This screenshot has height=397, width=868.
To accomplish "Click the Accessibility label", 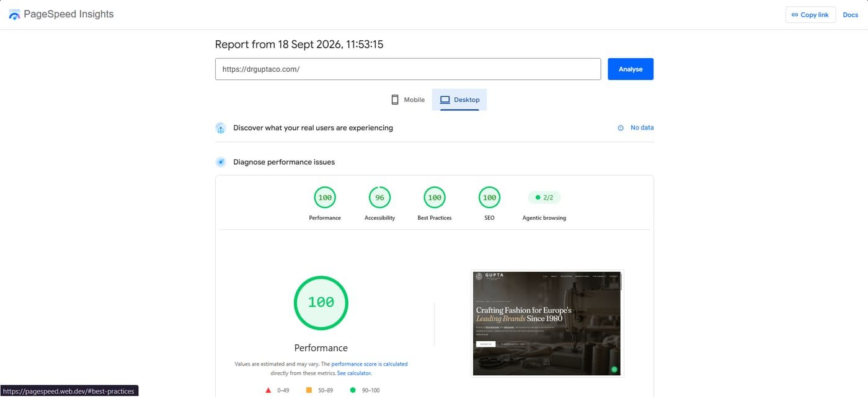I will [379, 218].
